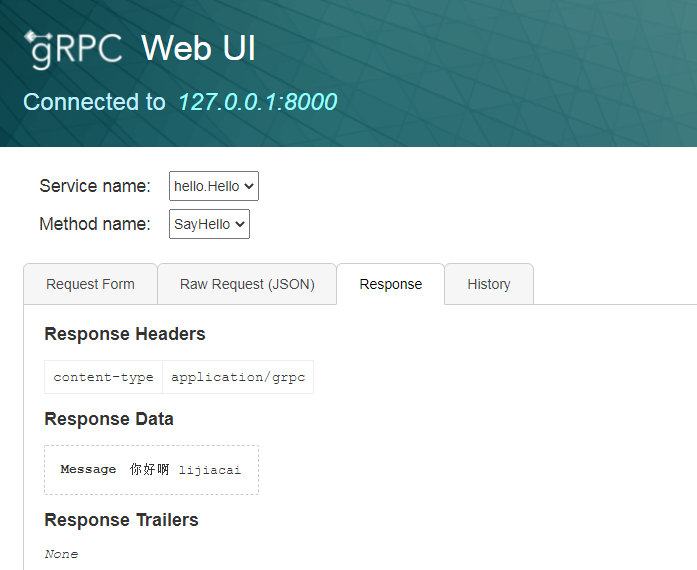Click the gRPC logo in header
This screenshot has height=570, width=697.
pos(73,49)
